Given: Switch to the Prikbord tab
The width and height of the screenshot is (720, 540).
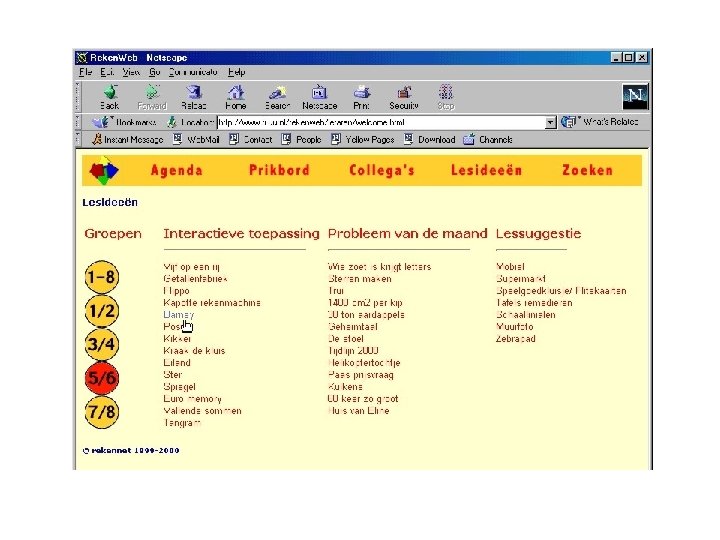Looking at the screenshot, I should coord(279,170).
